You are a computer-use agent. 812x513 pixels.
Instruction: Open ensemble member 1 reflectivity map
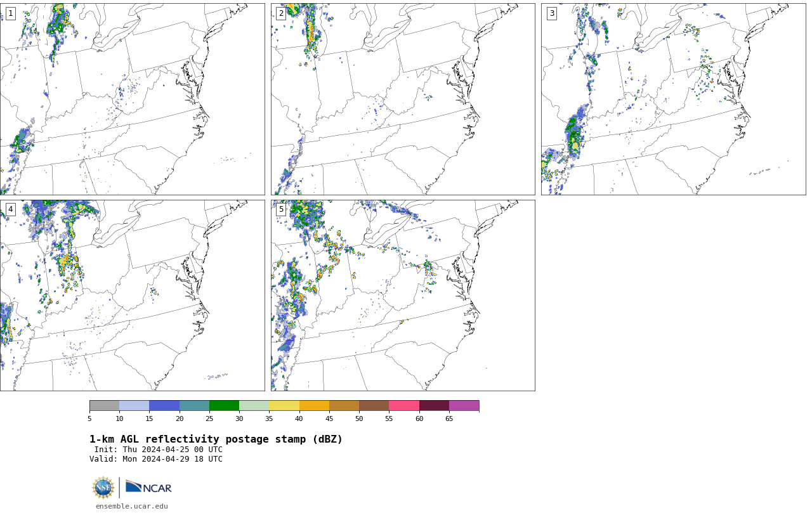132,99
